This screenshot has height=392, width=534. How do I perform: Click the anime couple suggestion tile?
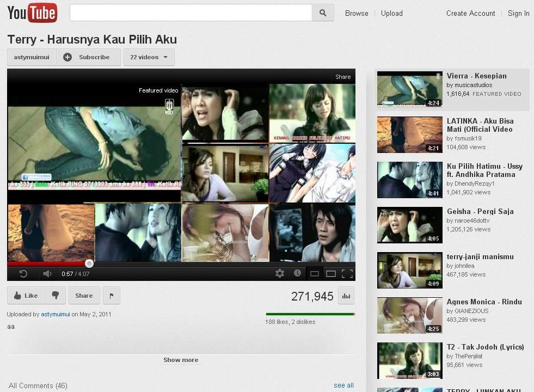pos(312,173)
